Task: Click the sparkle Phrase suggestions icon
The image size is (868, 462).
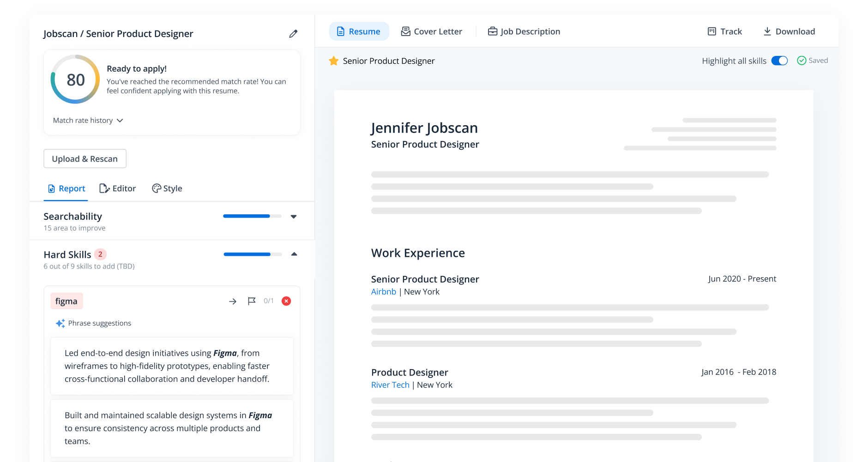Action: (60, 323)
